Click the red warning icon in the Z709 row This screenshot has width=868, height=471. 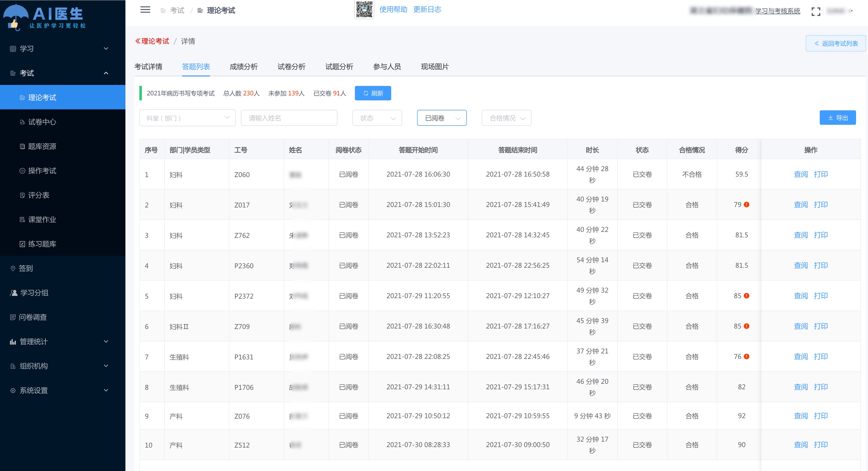(746, 326)
